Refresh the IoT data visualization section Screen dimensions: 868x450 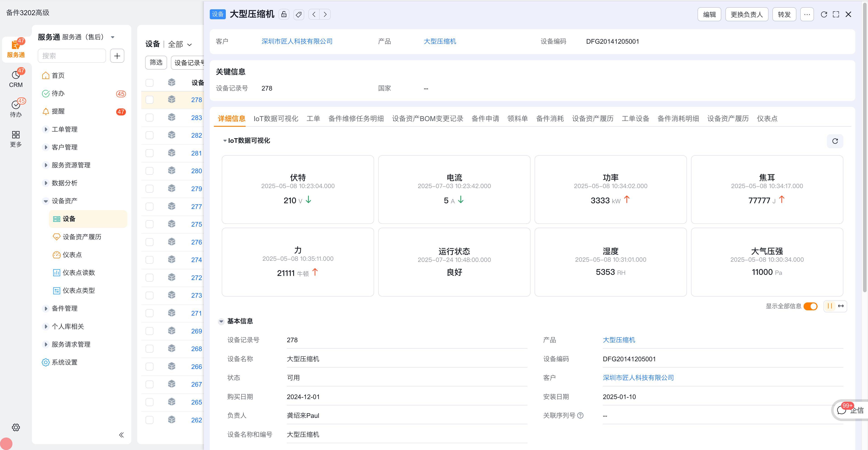835,141
